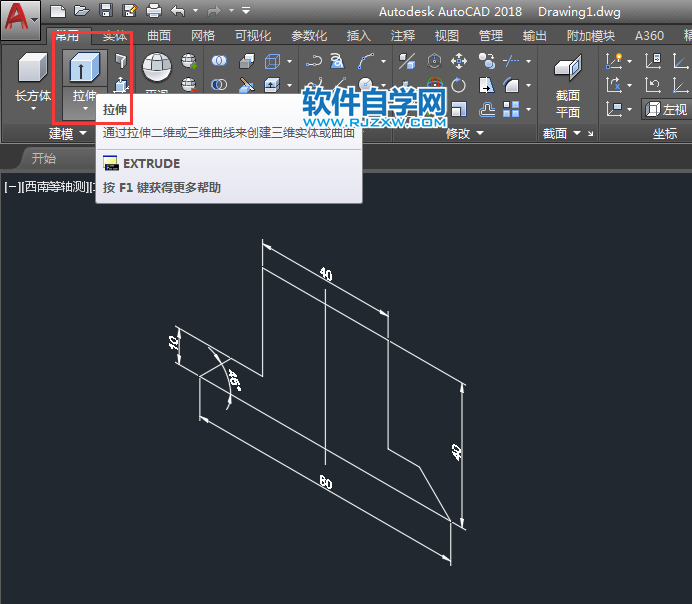The image size is (692, 604).
Task: Click the Save icon in quick access toolbar
Action: pos(106,11)
